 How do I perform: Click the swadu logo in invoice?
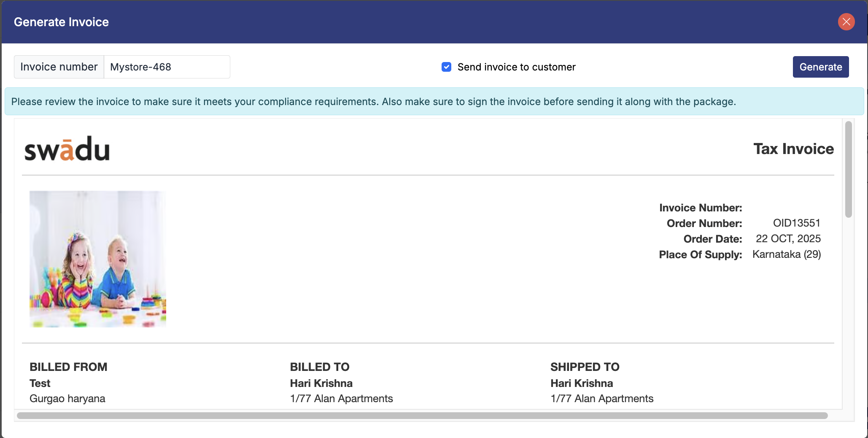(67, 149)
